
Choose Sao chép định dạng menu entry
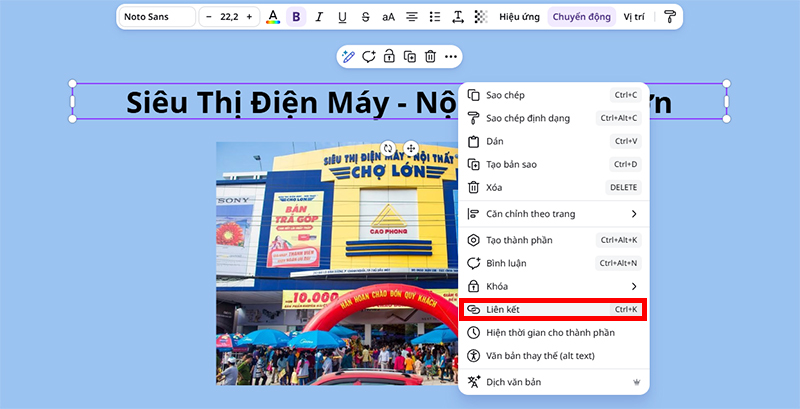tap(554, 118)
